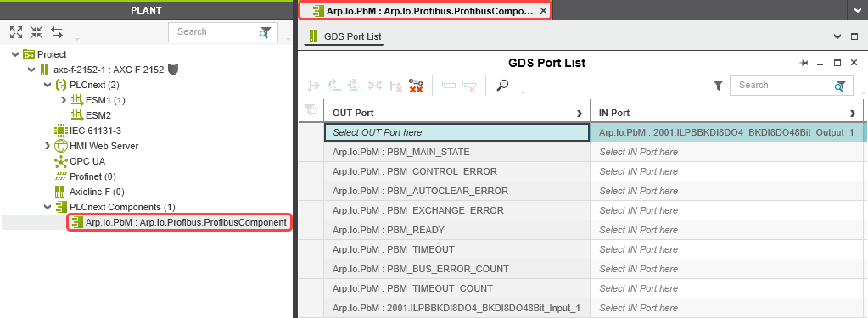868x318 pixels.
Task: Click the IN Port column header
Action: [x=726, y=113]
